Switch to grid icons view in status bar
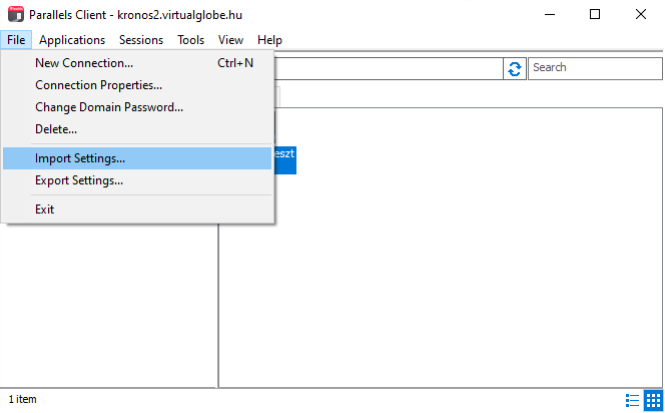 [652, 400]
